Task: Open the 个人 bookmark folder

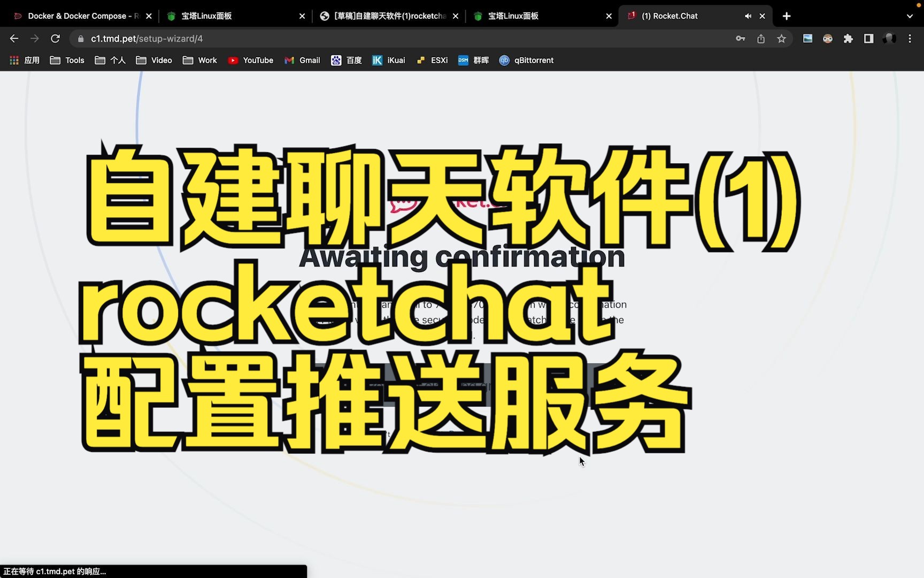Action: (110, 60)
